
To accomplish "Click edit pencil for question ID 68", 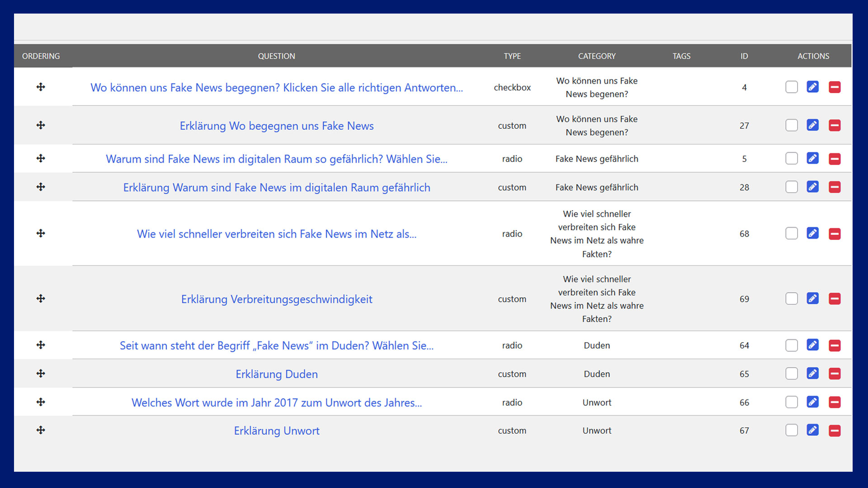I will [812, 233].
